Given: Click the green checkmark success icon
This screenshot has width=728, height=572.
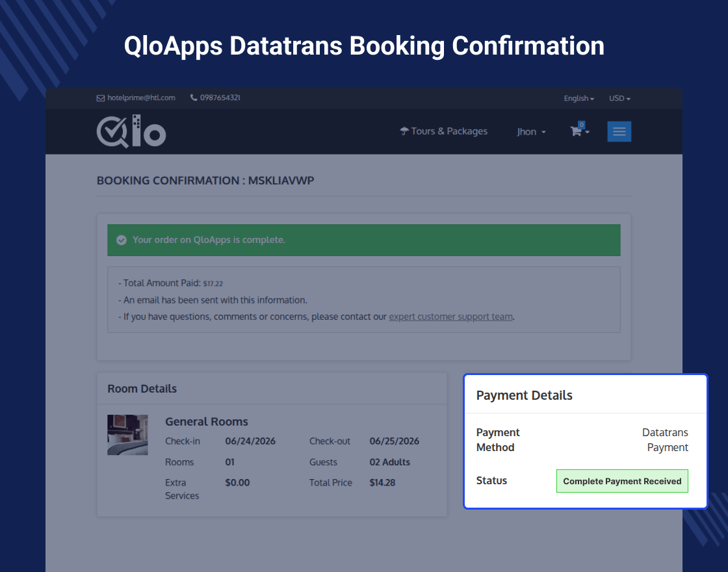Looking at the screenshot, I should [121, 240].
